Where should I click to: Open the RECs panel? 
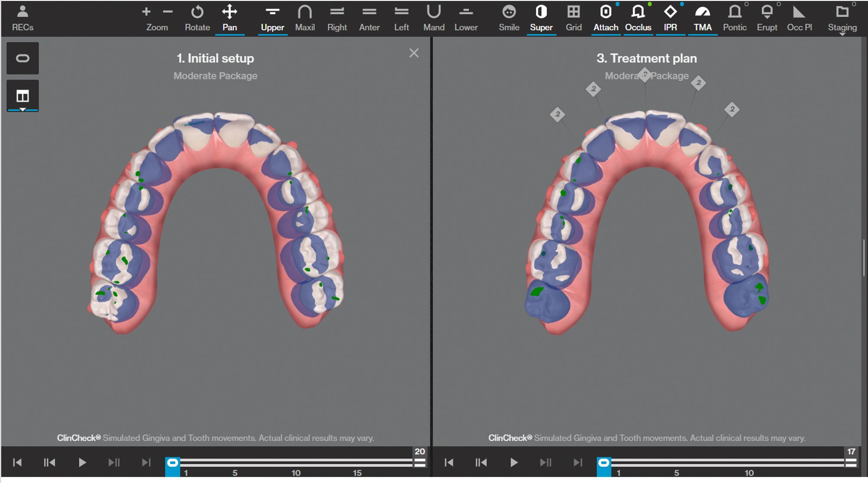tap(23, 19)
